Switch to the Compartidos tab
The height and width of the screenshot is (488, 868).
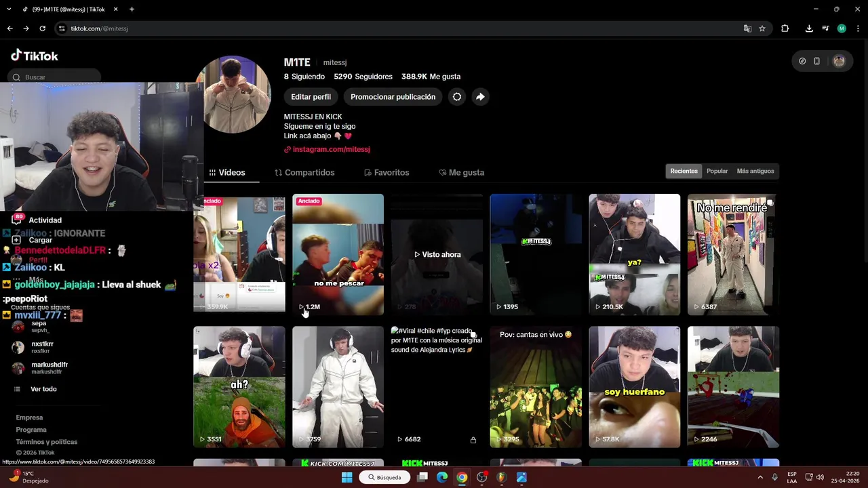(304, 173)
